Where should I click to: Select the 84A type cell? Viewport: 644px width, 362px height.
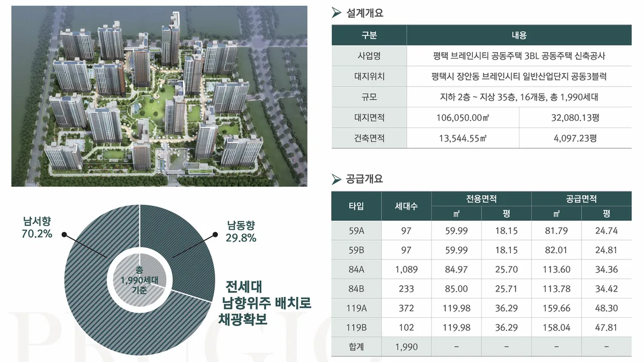(x=356, y=269)
